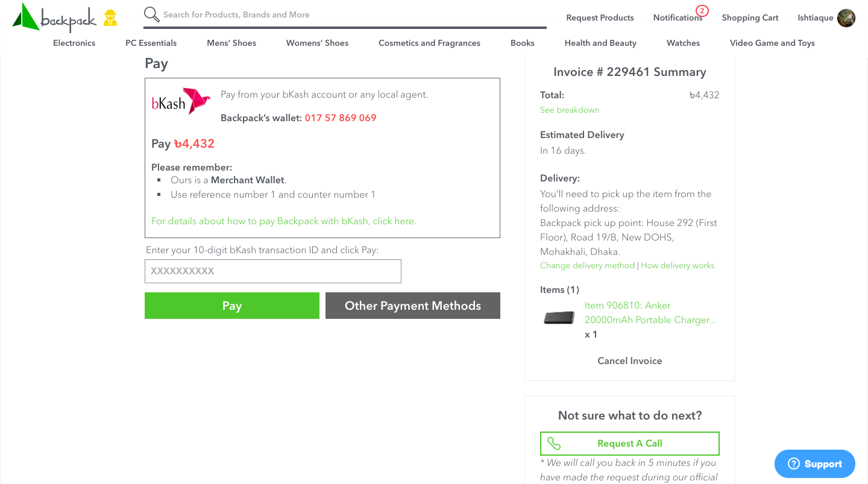Open the Anker charger thumbnail
This screenshot has height=484, width=868.
point(559,317)
